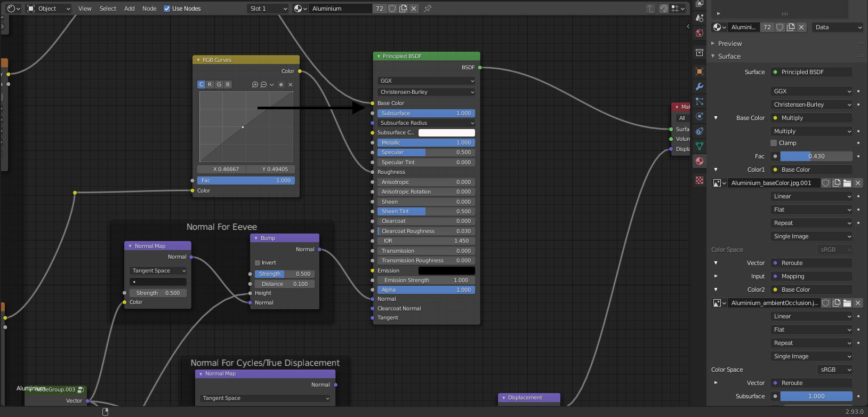Select red R channel in RGB Curves
868x417 pixels.
tap(210, 85)
